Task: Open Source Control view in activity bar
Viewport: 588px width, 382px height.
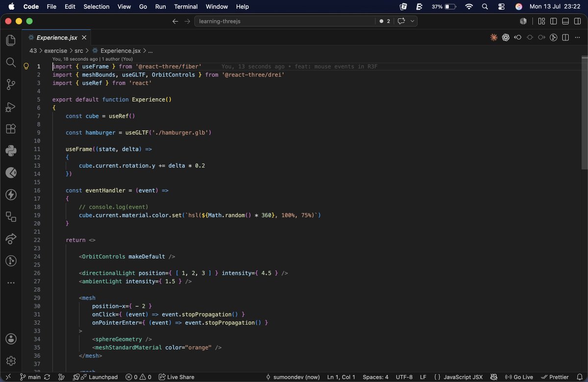Action: [11, 84]
